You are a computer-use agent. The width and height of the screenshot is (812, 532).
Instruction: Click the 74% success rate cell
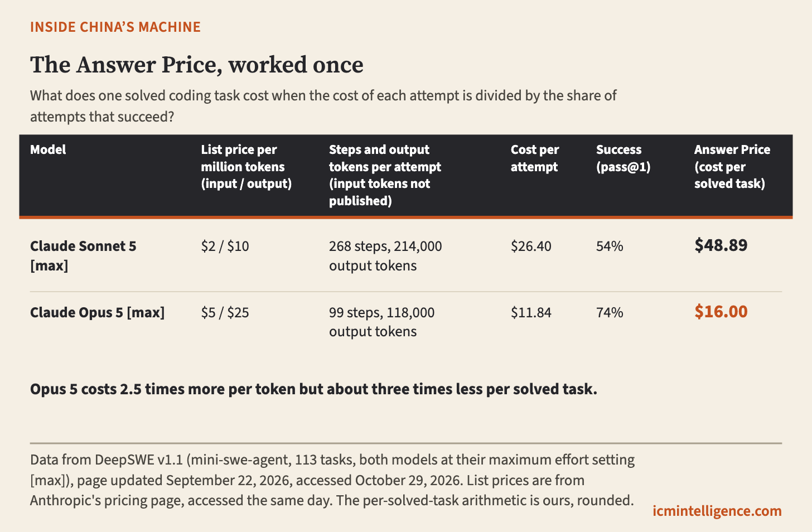pos(610,312)
